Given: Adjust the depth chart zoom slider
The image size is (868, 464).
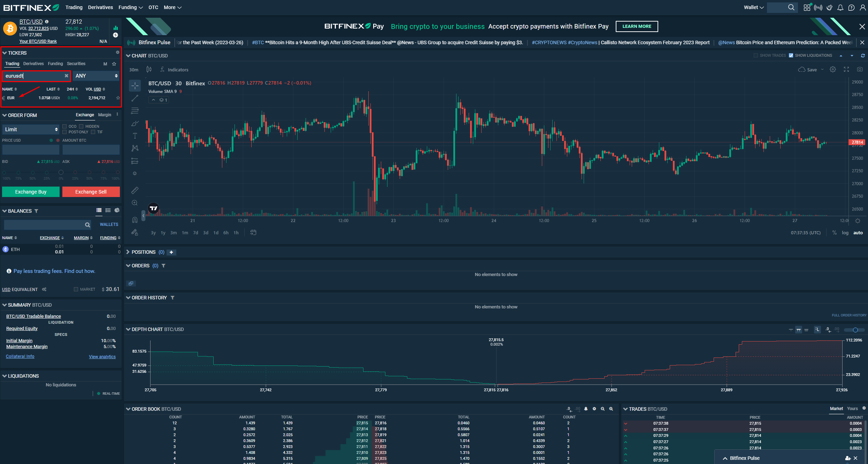Looking at the screenshot, I should coord(854,330).
